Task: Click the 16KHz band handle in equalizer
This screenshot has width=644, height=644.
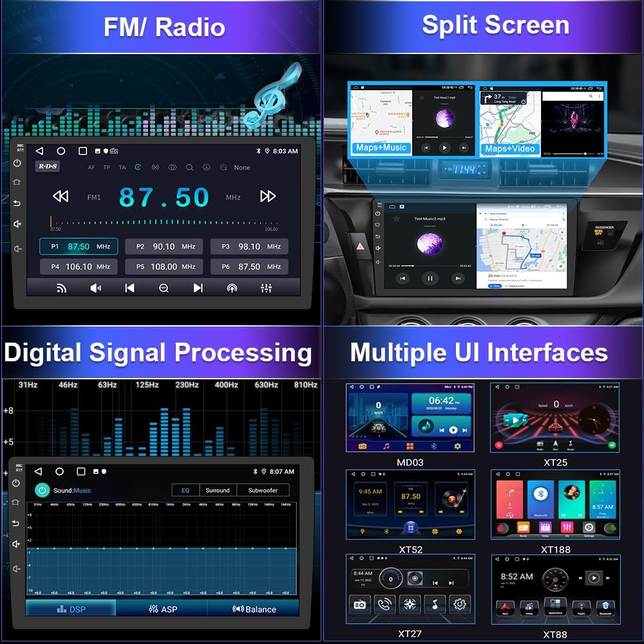Action: coord(286,548)
